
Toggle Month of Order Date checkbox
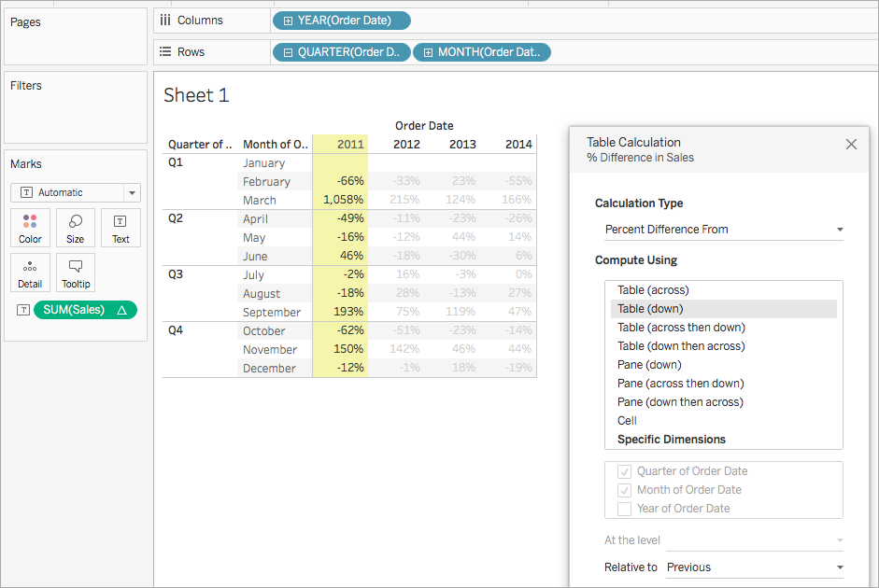point(624,490)
